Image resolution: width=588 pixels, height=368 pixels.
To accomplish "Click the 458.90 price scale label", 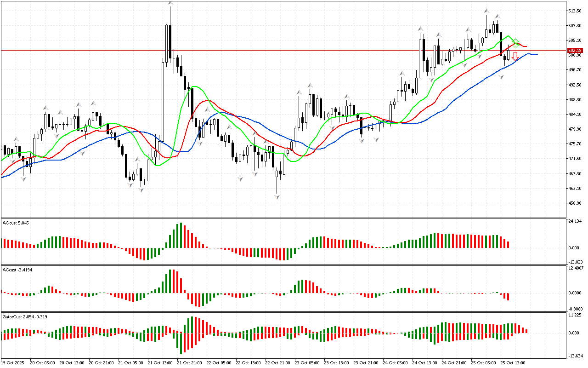I will (x=575, y=203).
